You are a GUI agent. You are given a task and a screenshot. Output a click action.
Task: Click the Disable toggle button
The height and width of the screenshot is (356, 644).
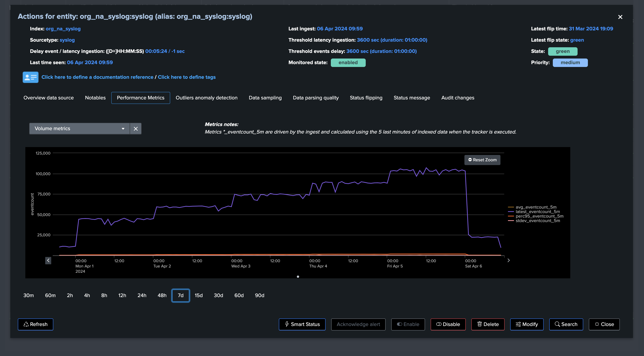click(448, 324)
